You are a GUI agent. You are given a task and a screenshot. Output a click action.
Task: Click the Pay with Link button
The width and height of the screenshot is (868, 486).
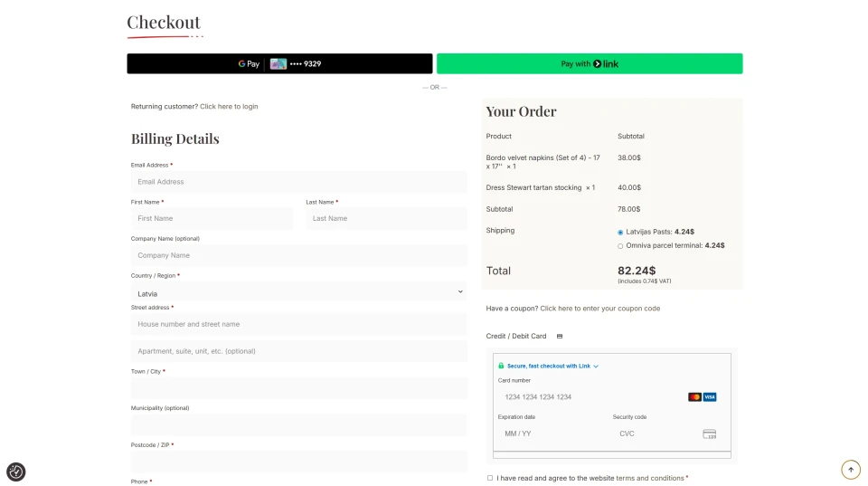click(x=590, y=63)
